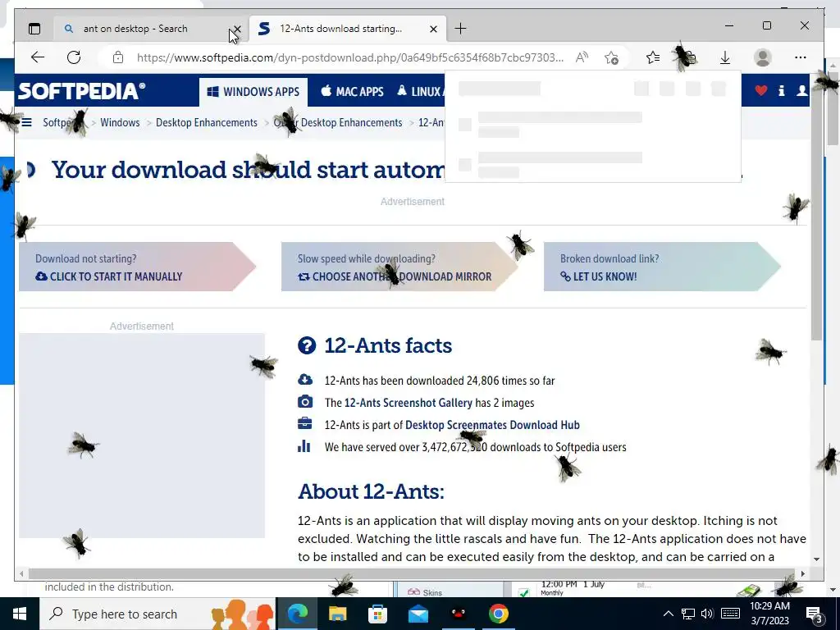
Task: Open the volume tray icon
Action: [707, 614]
